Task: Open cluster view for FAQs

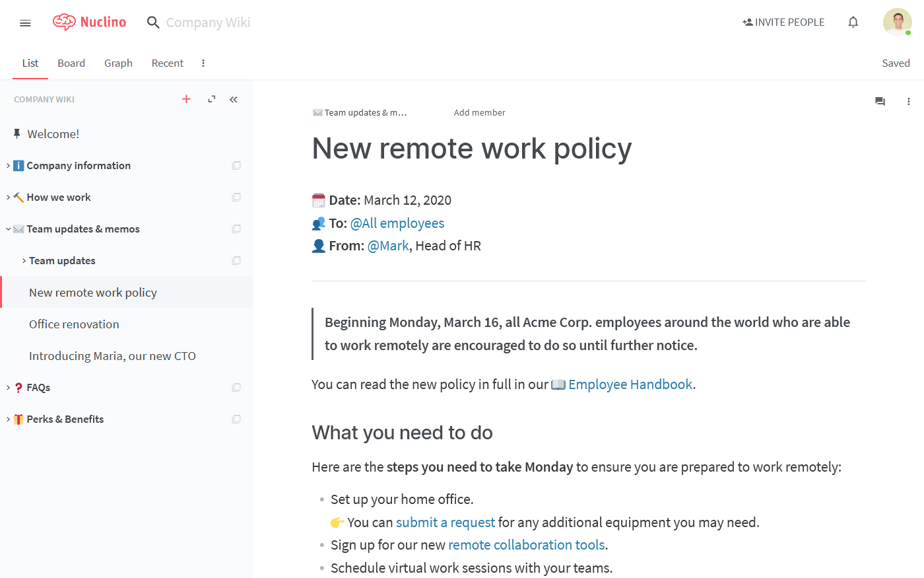Action: tap(236, 387)
